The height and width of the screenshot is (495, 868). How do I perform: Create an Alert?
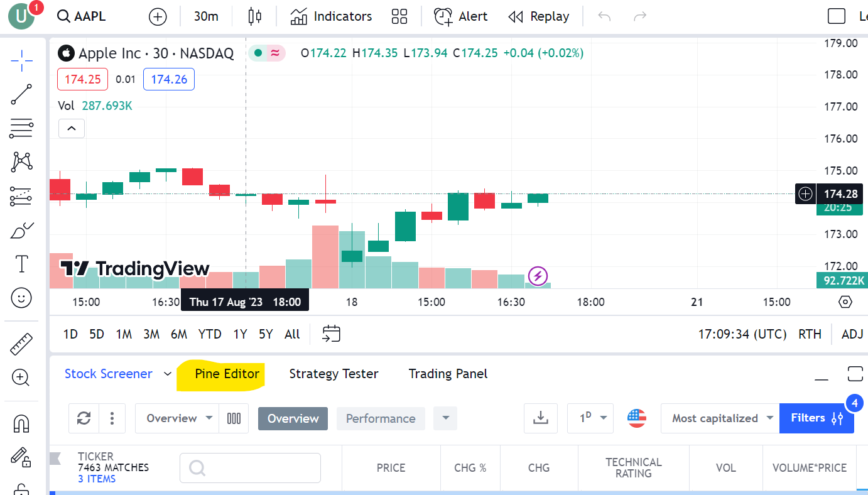460,16
